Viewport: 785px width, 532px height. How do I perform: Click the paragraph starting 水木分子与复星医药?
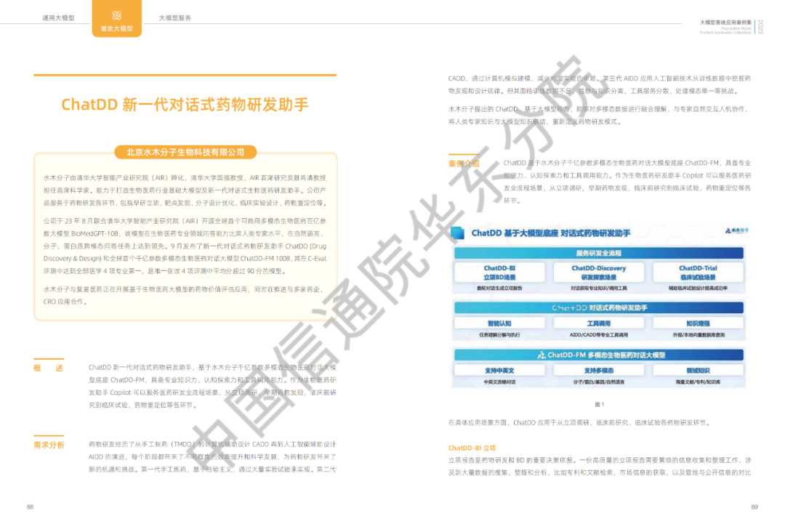pyautogui.click(x=185, y=295)
